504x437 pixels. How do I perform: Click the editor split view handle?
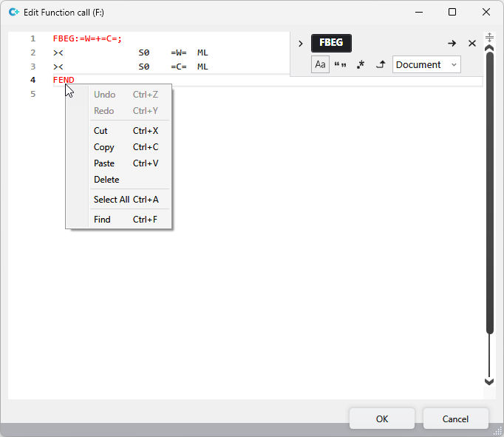pos(489,37)
